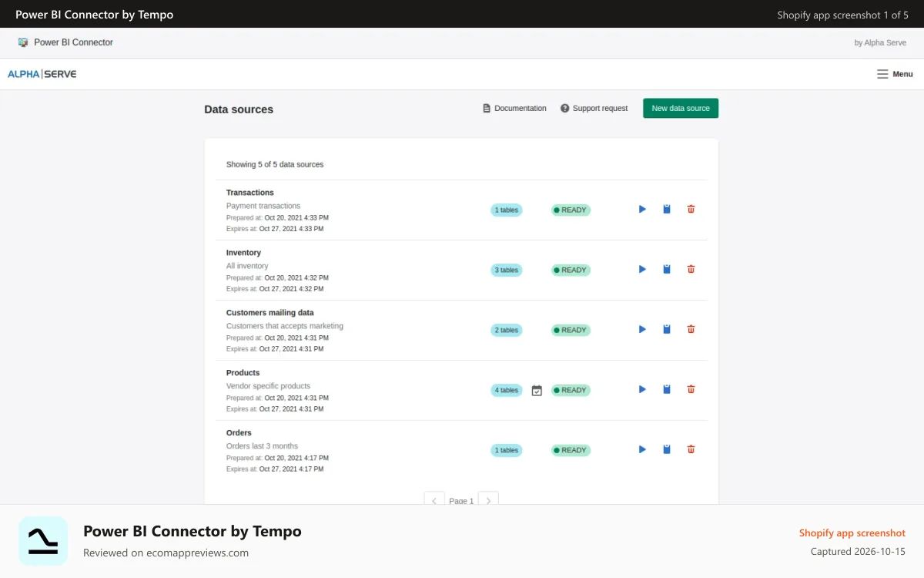924x578 pixels.
Task: Delete Customers mailing data trash icon
Action: (x=691, y=329)
